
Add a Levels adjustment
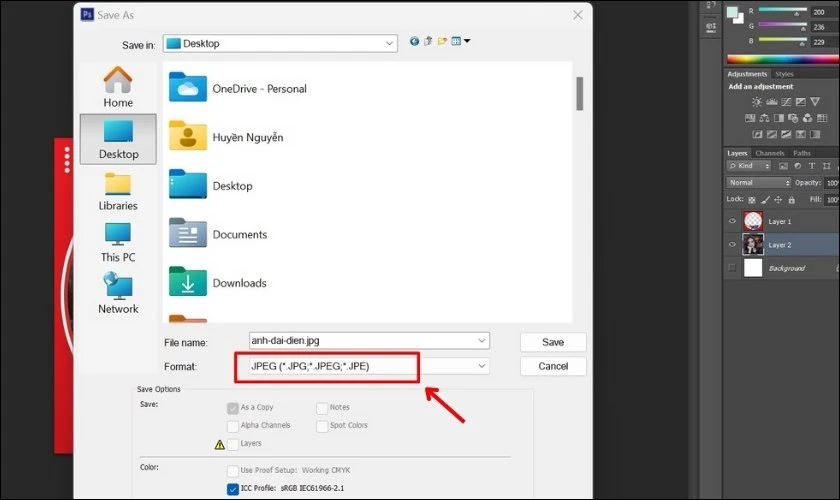pos(771,102)
